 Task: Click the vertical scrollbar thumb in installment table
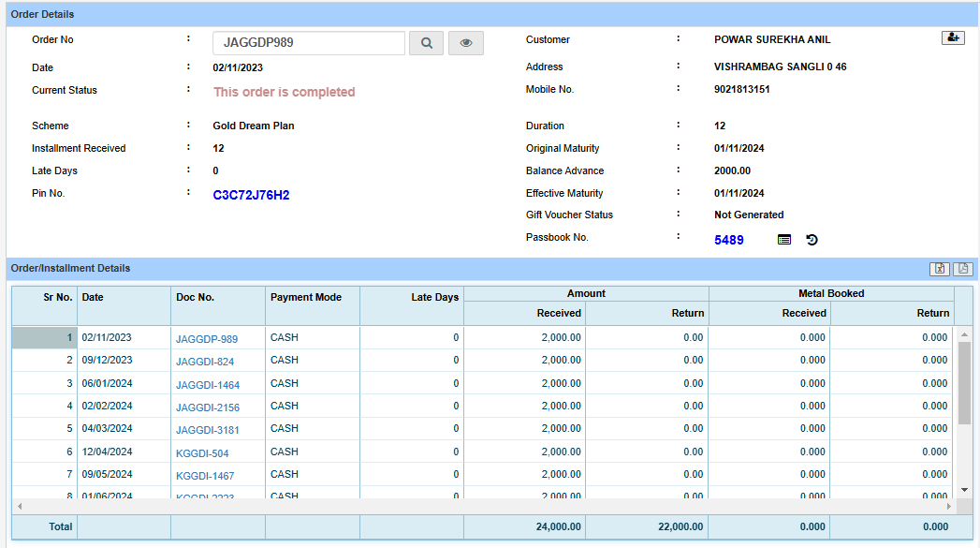964,383
